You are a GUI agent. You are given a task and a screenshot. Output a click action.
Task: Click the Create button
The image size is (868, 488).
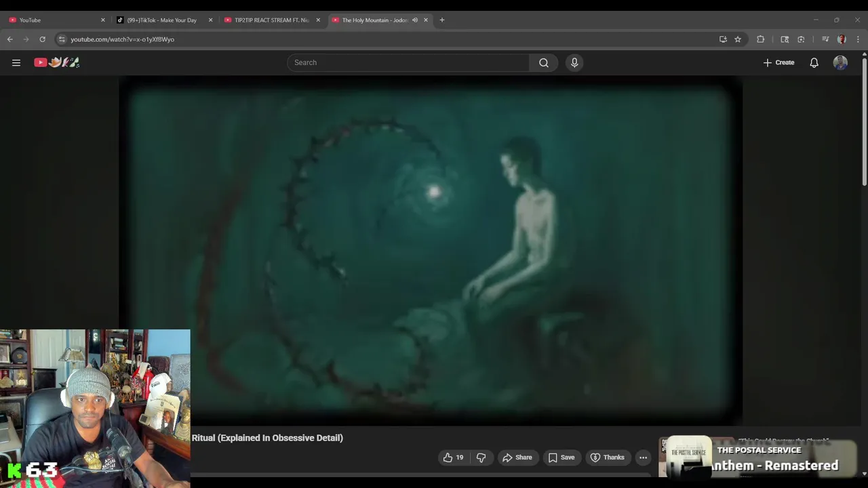click(x=778, y=62)
